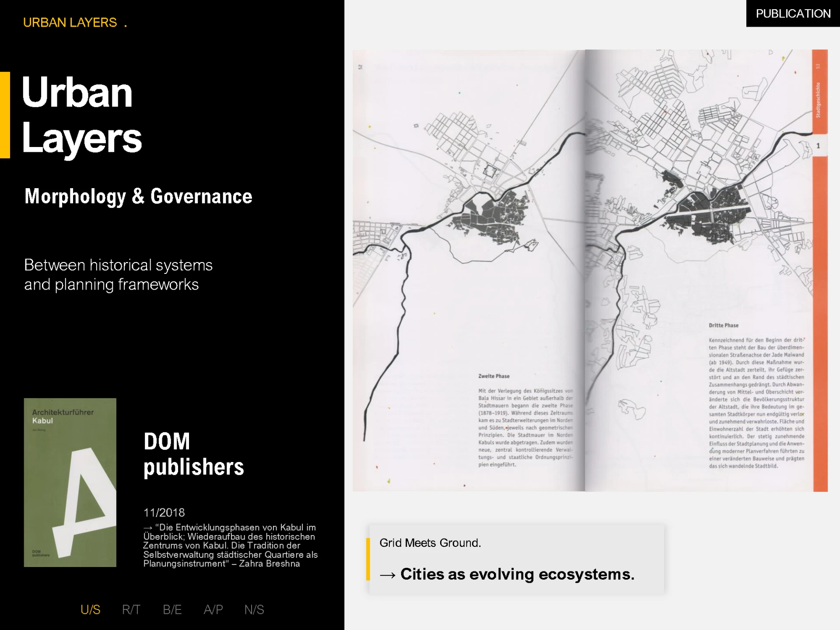Click 'Between historical systems' description text

pyautogui.click(x=118, y=275)
